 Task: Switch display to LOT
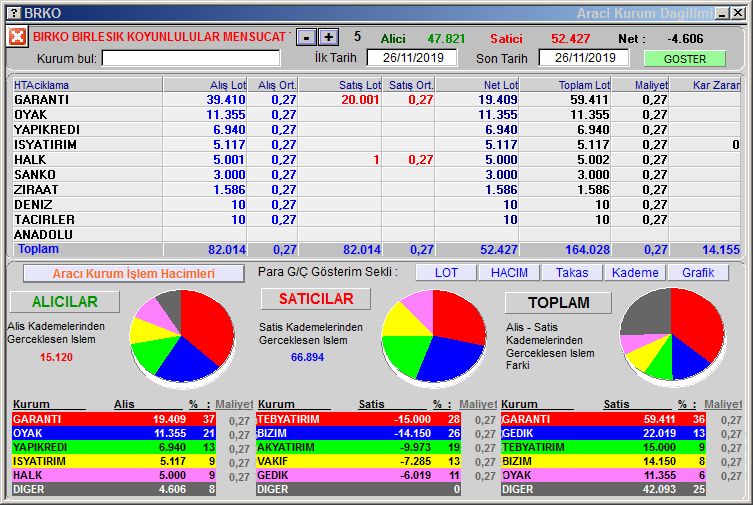coord(446,273)
